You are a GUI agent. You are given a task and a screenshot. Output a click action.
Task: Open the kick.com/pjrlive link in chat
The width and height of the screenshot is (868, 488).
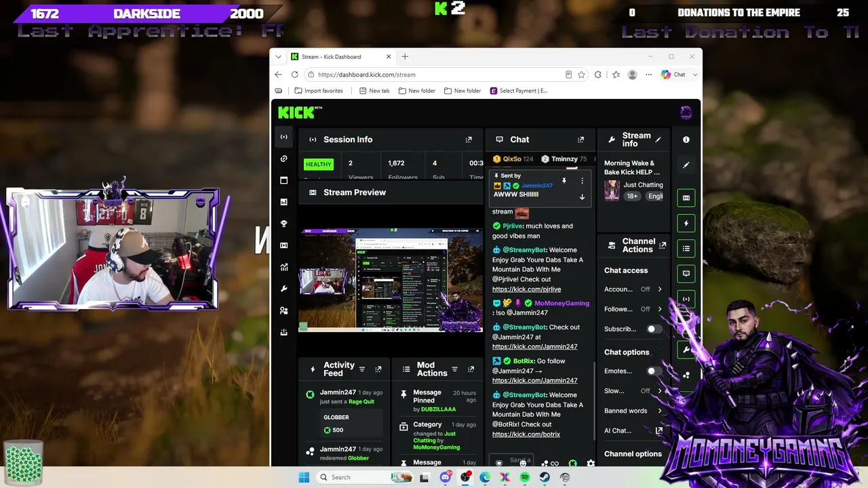coord(526,289)
